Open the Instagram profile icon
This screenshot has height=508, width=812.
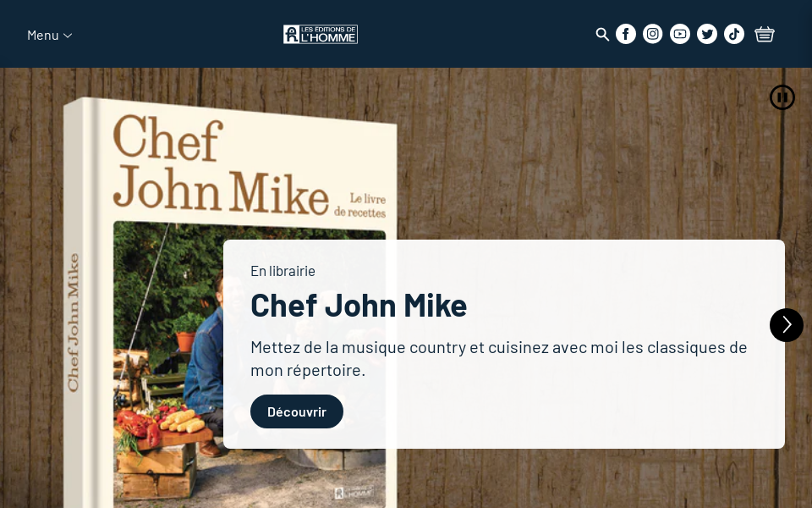652,34
